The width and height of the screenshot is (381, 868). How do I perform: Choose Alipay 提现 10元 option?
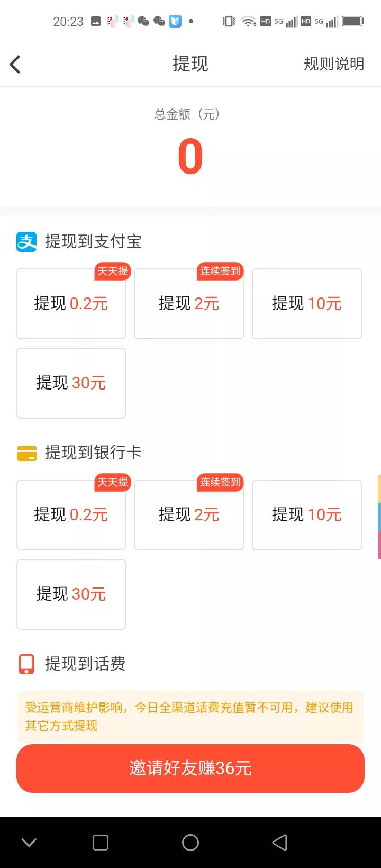pos(307,304)
